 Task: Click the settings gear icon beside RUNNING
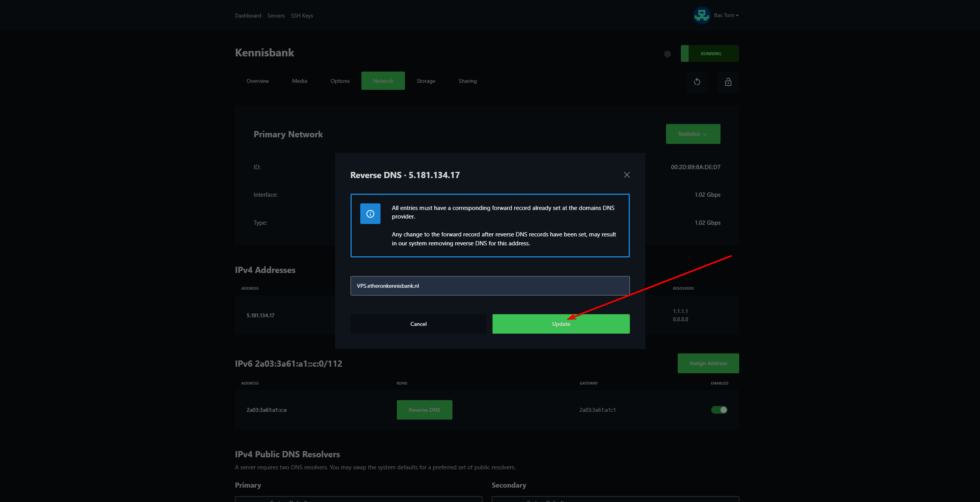[668, 54]
